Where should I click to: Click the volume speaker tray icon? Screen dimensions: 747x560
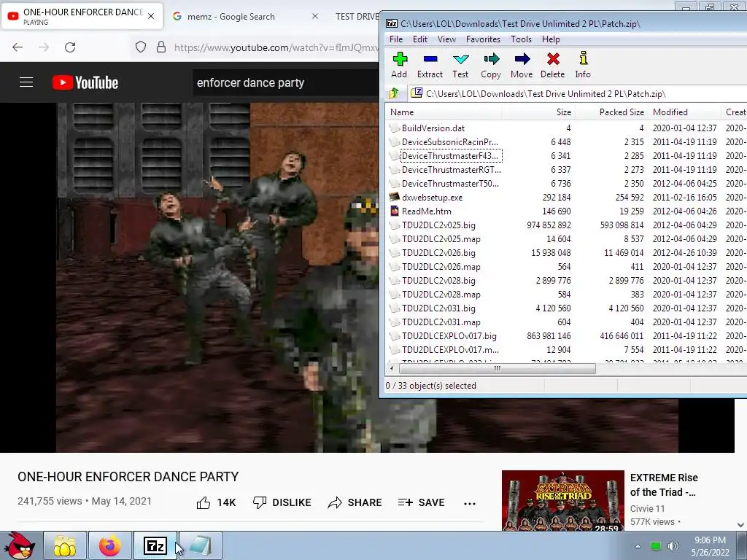pos(673,546)
